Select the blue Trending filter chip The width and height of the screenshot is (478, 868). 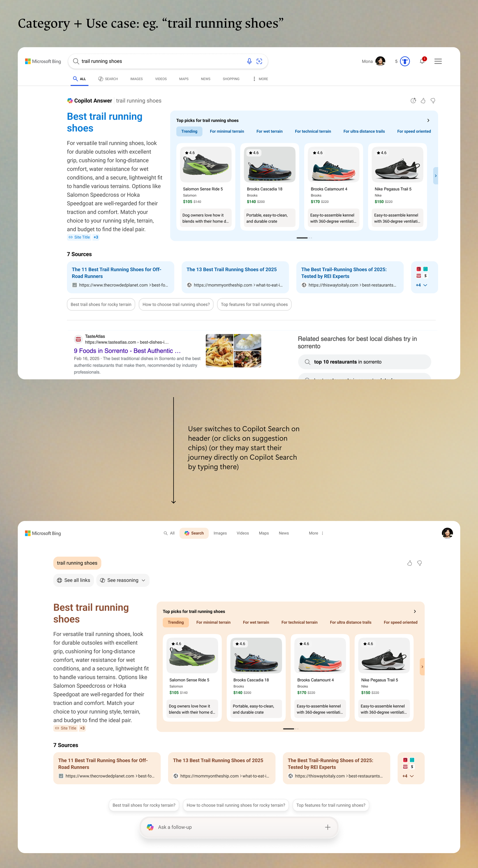(x=189, y=132)
